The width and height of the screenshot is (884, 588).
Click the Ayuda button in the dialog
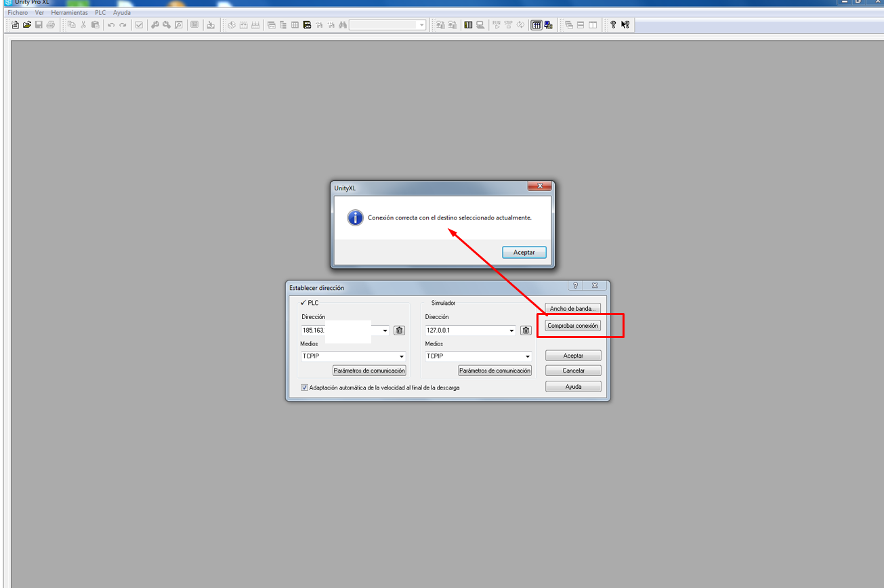[x=573, y=387]
